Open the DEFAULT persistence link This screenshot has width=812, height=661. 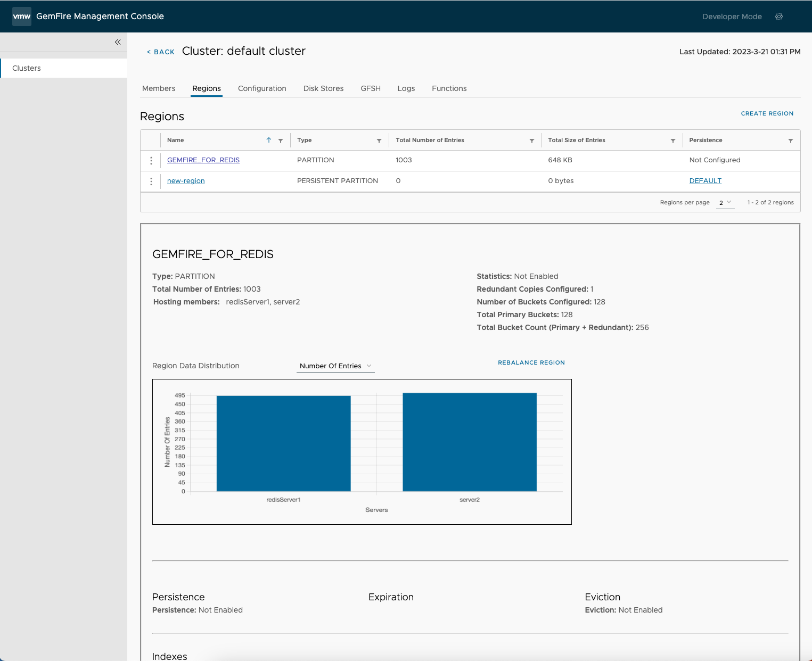click(706, 181)
